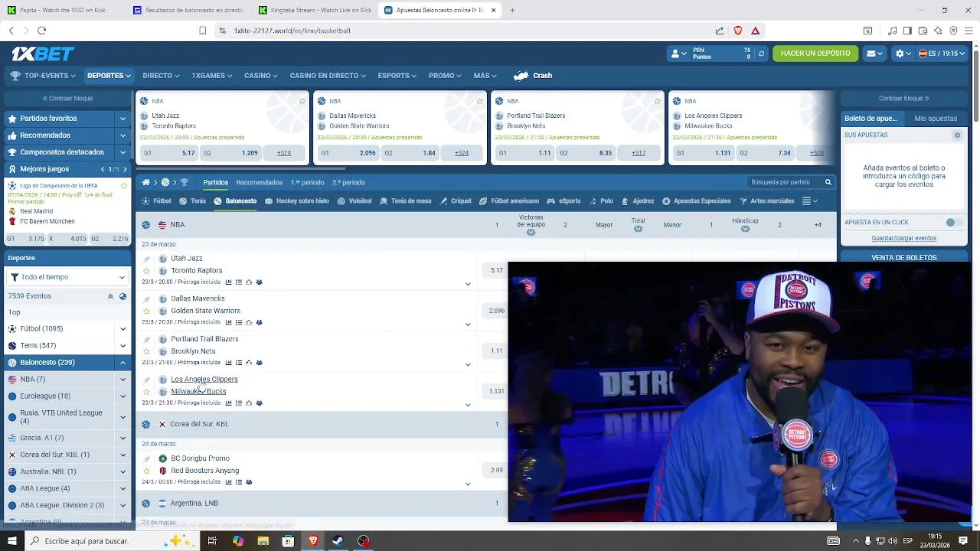Image resolution: width=980 pixels, height=551 pixels.
Task: Open Steam from taskbar
Action: 338,541
